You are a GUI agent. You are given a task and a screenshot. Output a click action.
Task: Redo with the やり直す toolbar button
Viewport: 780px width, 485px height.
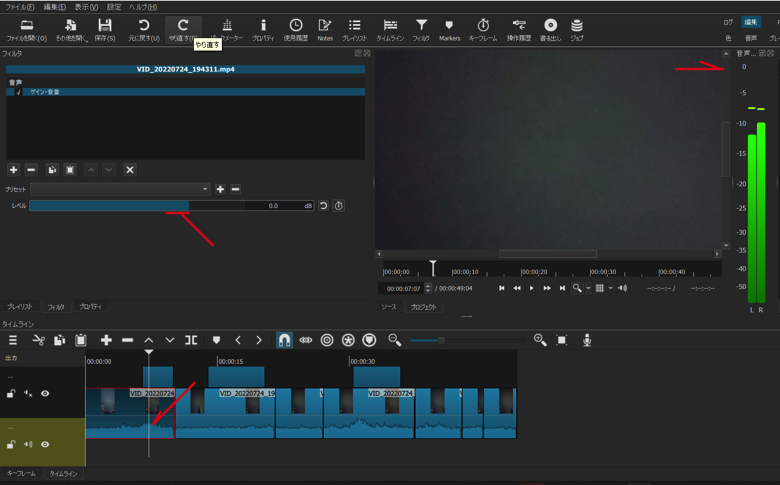[183, 30]
